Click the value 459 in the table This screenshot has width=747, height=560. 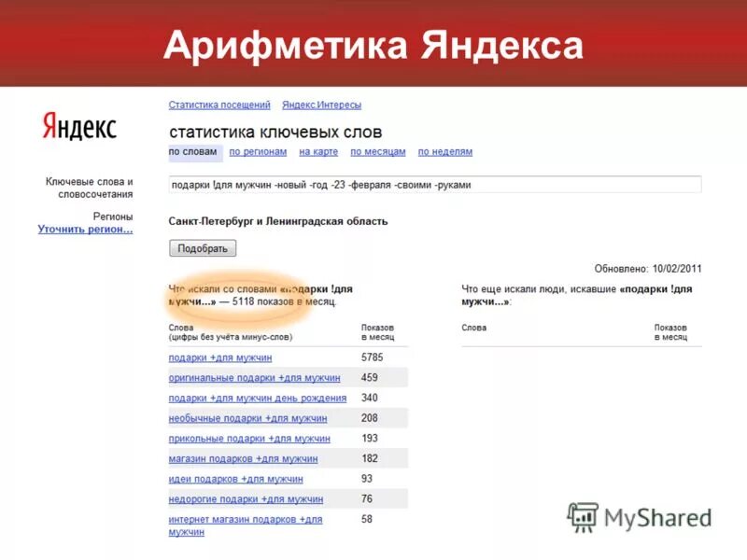370,378
